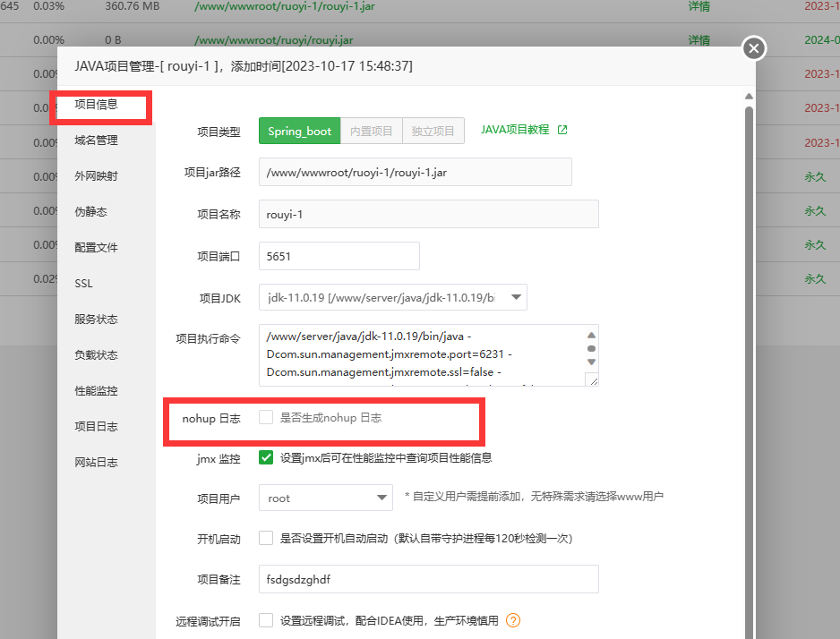Viewport: 840px width, 639px height.
Task: Click the 是否生成nohup 日志 label text
Action: coord(330,417)
